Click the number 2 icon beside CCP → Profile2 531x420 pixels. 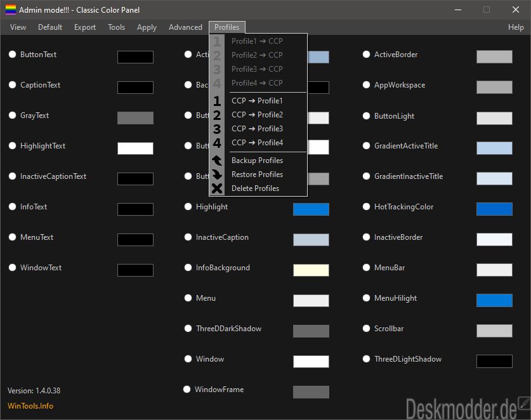pos(217,115)
